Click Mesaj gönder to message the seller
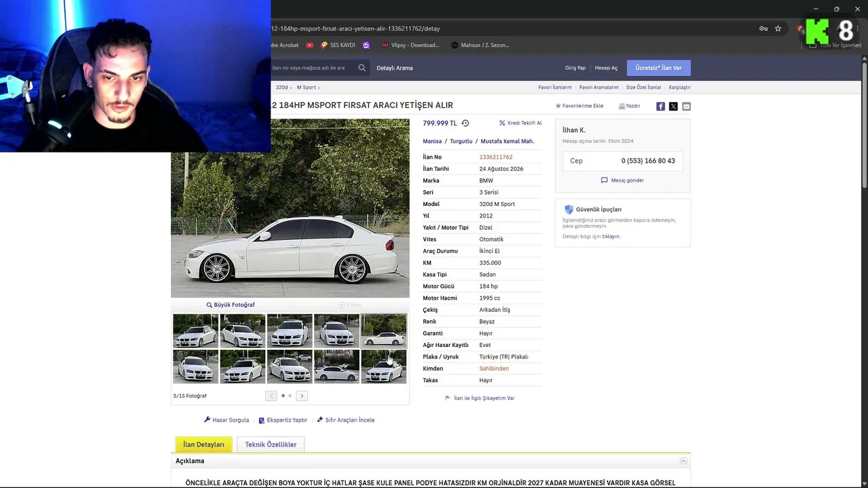 [x=623, y=180]
